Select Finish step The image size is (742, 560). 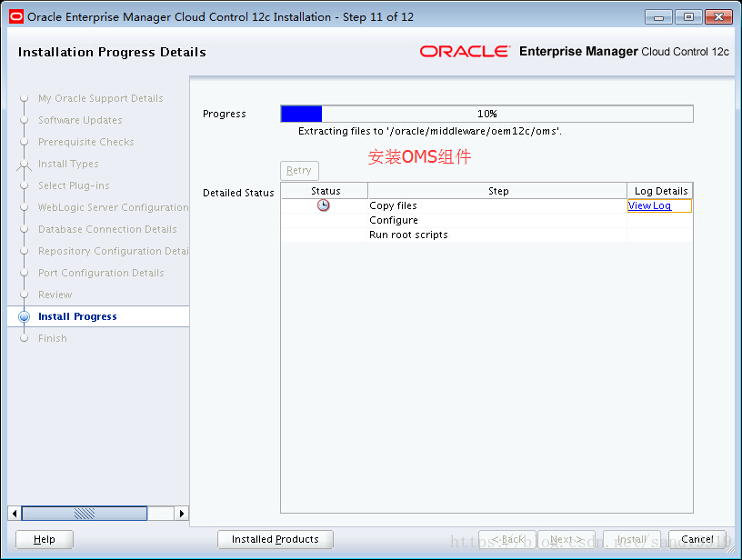click(53, 338)
